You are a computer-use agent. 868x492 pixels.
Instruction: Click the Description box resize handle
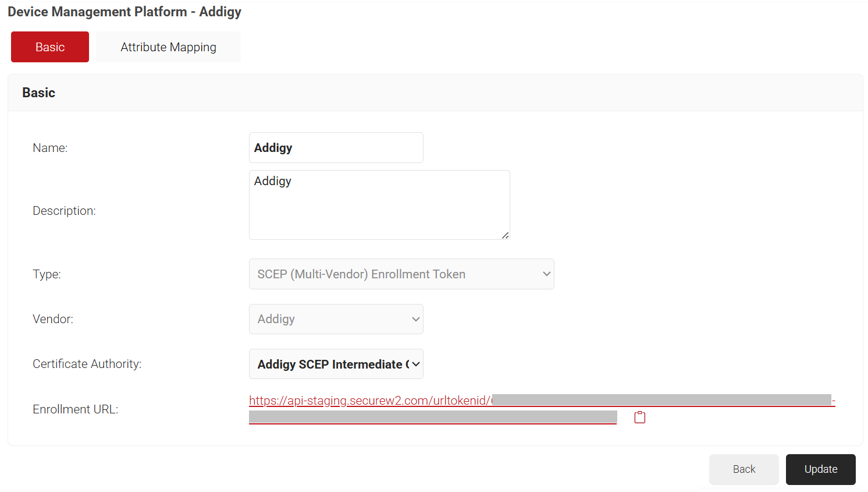point(505,235)
